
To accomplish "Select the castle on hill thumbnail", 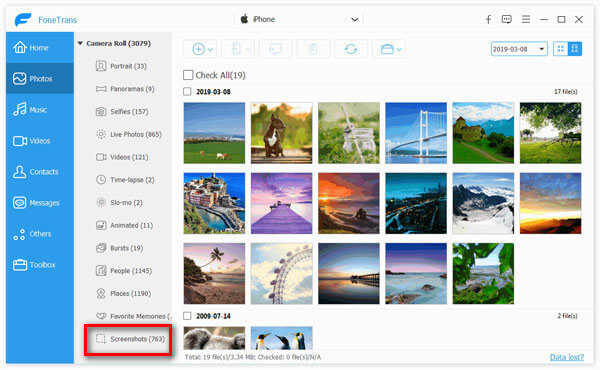I will [x=483, y=133].
